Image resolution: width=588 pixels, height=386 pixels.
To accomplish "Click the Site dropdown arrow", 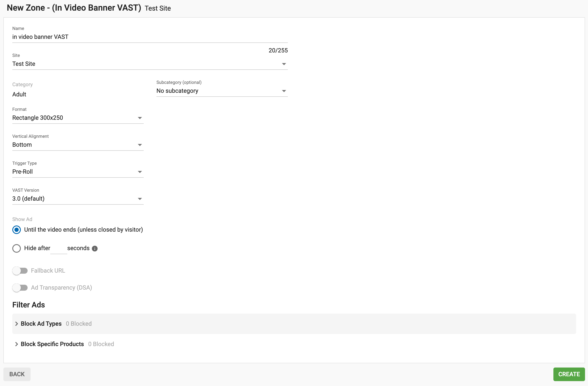I will pos(284,64).
